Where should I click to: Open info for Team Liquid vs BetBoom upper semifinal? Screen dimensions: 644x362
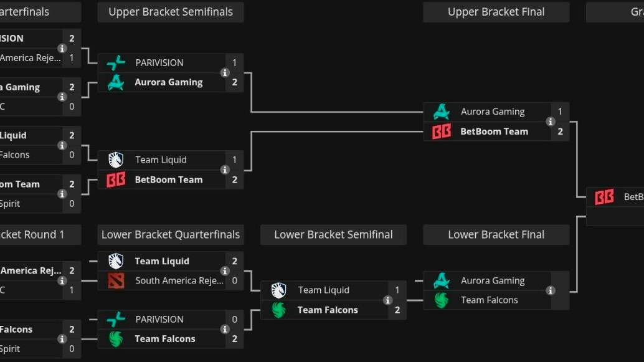click(x=225, y=170)
